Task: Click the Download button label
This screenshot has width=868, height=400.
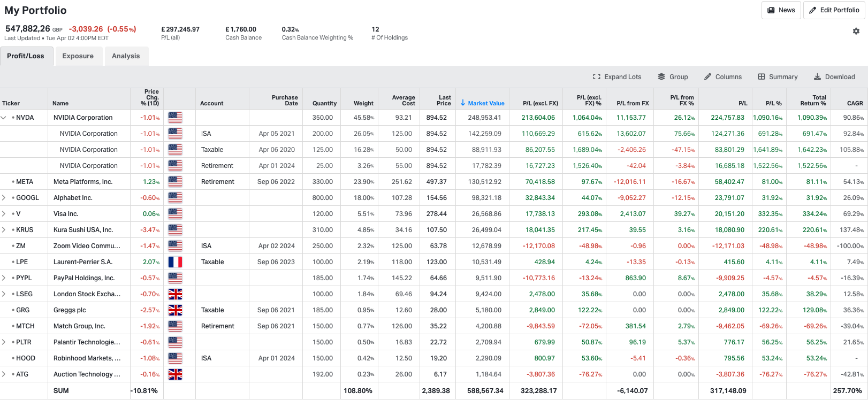Action: point(840,77)
